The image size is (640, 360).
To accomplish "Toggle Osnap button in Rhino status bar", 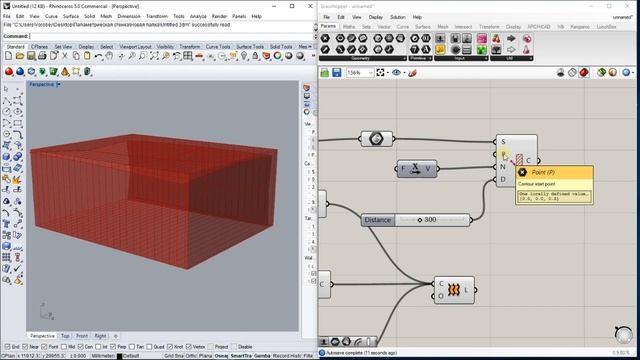I will pos(221,356).
